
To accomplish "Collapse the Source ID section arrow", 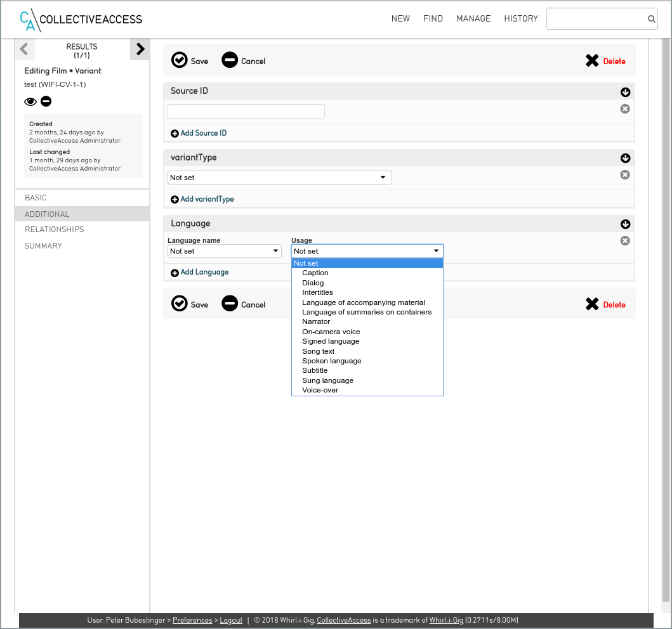I will (x=625, y=93).
